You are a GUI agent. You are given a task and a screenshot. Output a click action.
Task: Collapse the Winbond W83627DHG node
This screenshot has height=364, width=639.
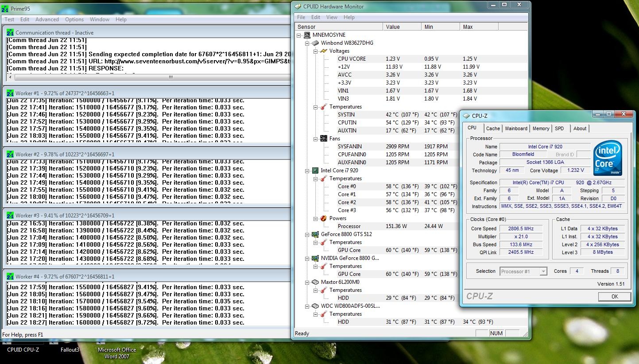[x=308, y=43]
